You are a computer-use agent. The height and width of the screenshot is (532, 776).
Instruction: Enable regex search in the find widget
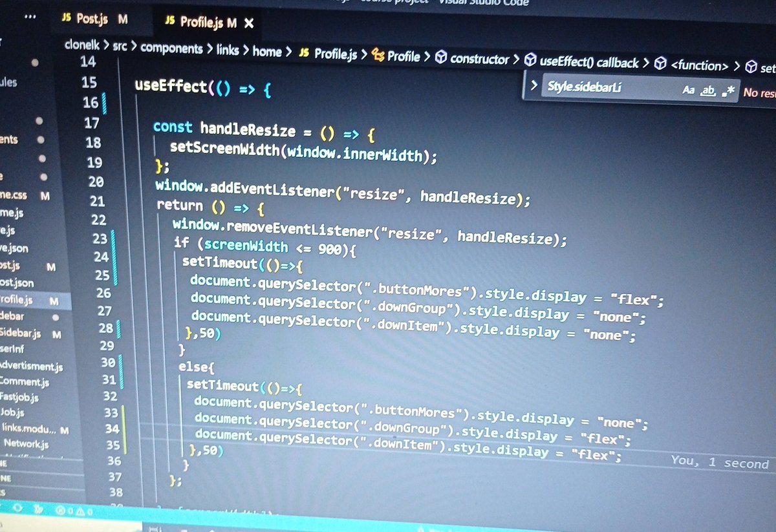point(729,90)
